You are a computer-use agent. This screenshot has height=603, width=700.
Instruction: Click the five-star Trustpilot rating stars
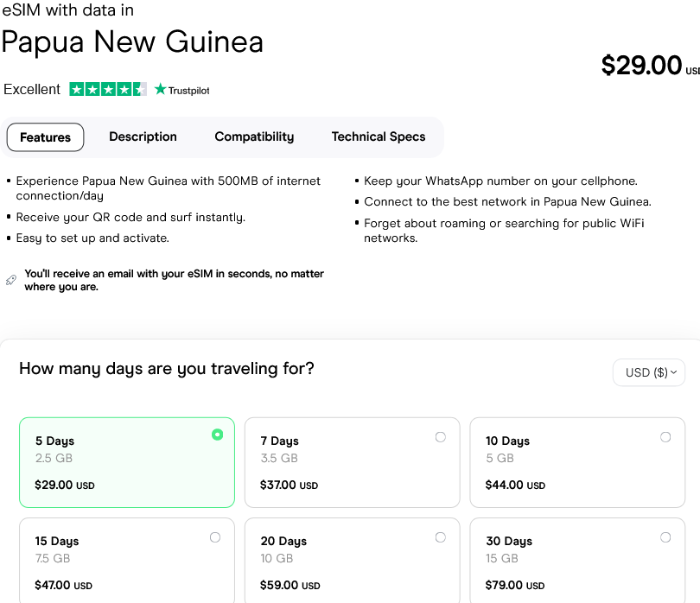coord(107,89)
